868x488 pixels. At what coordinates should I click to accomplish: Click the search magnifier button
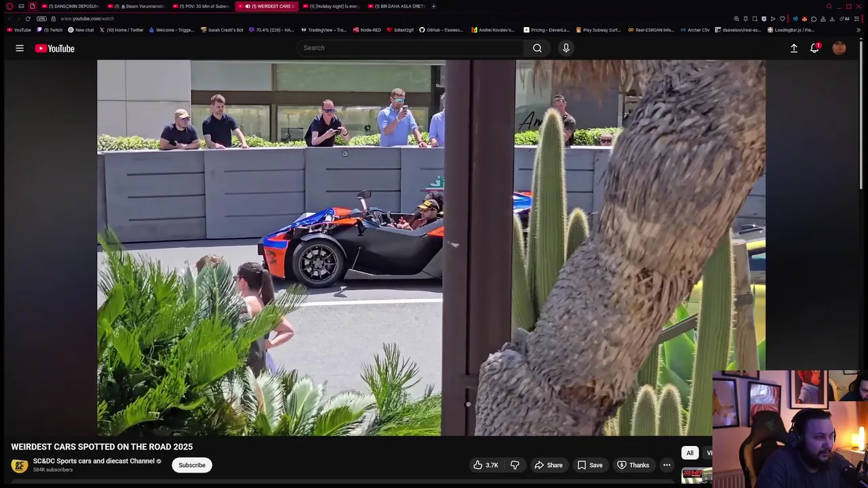tap(537, 48)
